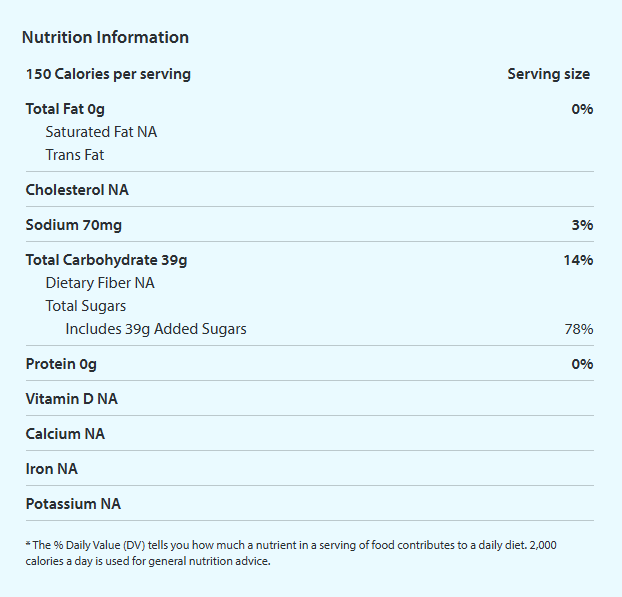Image resolution: width=622 pixels, height=597 pixels.
Task: Select the Potassium NA row
Action: 73,504
